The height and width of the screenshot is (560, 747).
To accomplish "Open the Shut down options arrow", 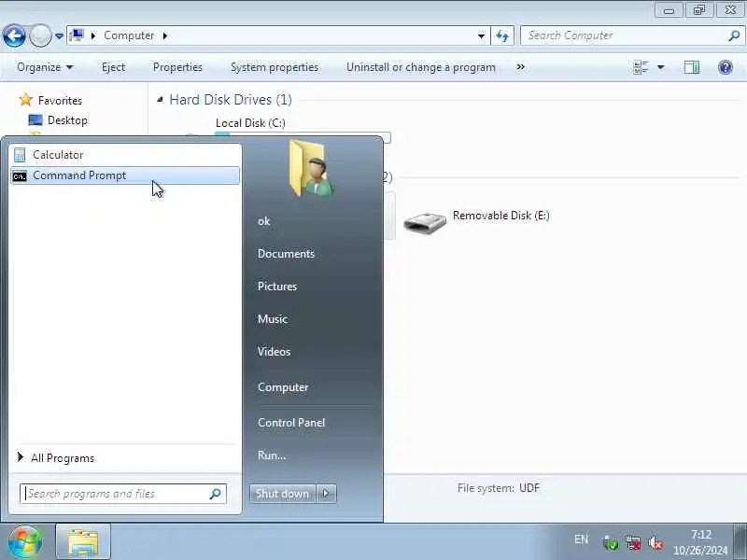I will [326, 494].
